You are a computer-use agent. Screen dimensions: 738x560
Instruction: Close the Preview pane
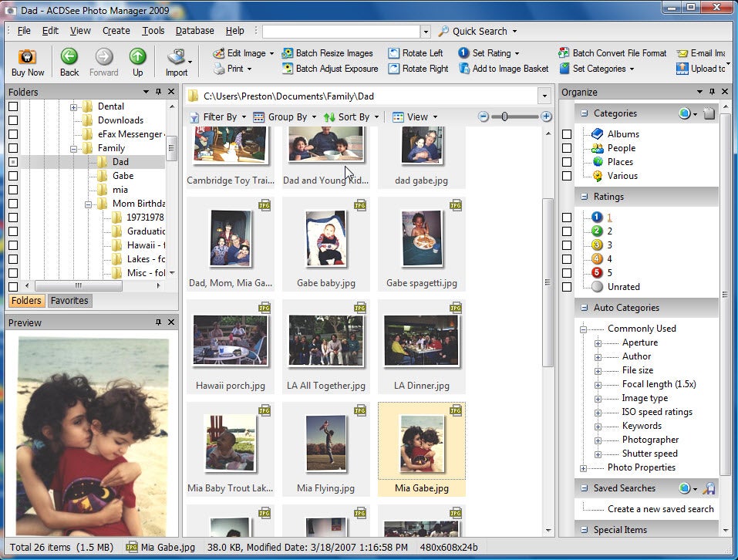pyautogui.click(x=171, y=322)
